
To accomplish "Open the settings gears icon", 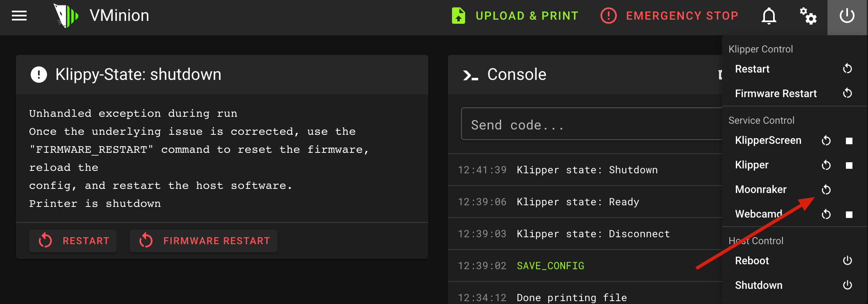I will 808,16.
